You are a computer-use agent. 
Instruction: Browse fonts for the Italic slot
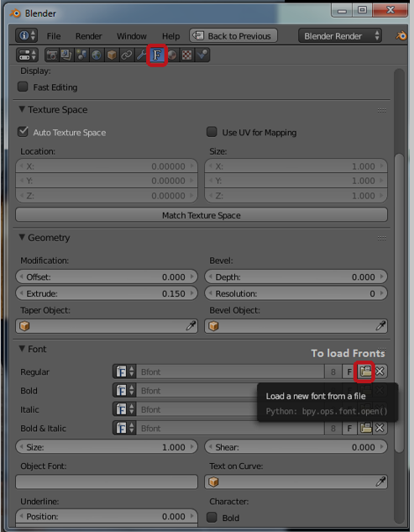click(x=124, y=409)
